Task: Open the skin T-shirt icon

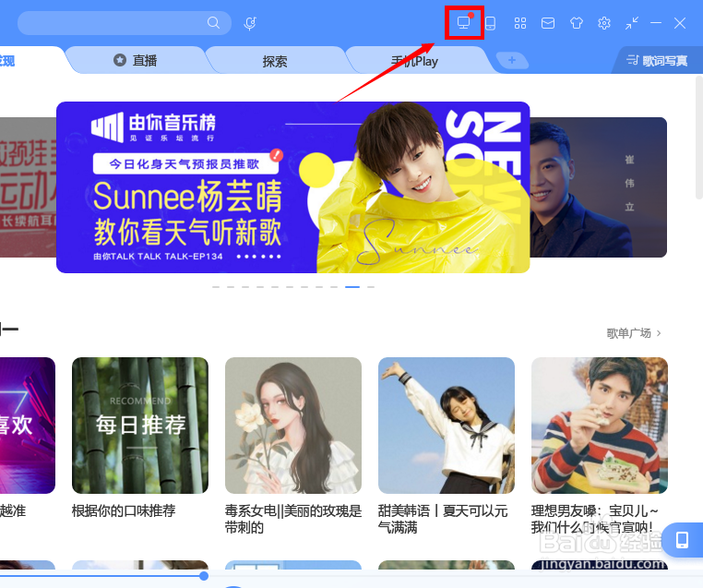Action: coord(576,23)
